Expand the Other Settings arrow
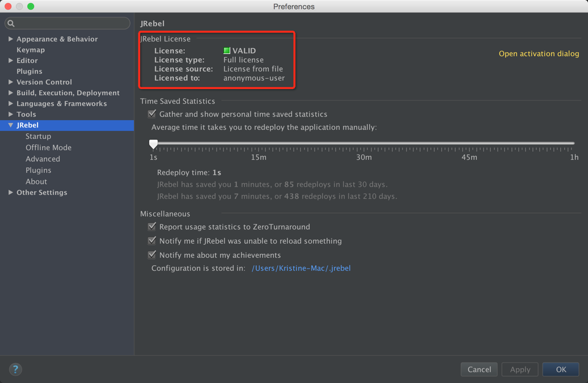588x383 pixels. [11, 193]
